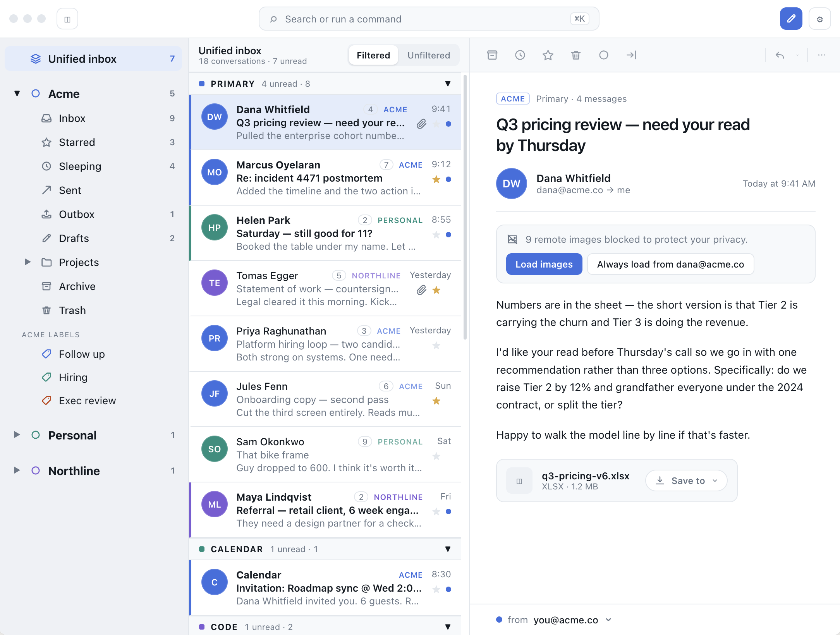Click the move-to arrow toolbar icon

pos(631,55)
